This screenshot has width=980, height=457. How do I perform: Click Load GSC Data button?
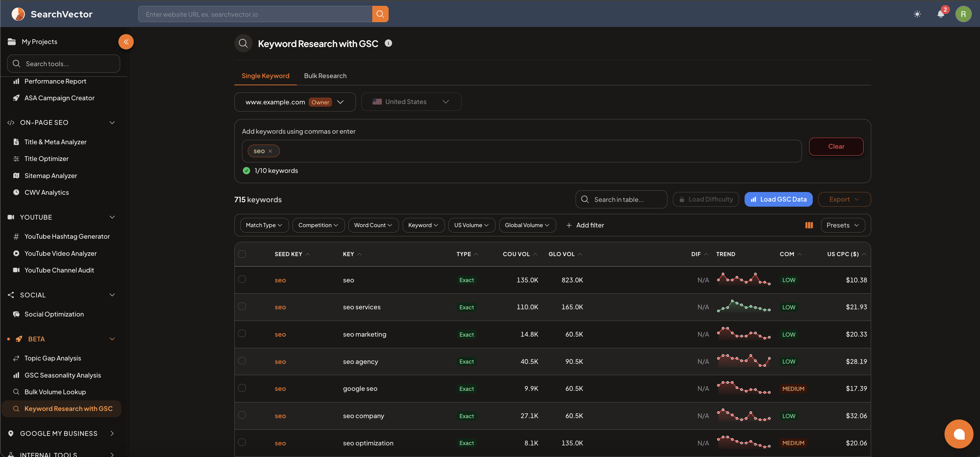point(778,199)
